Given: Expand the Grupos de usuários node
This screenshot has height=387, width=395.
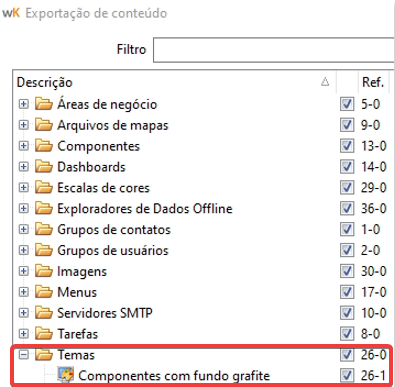Looking at the screenshot, I should 23,250.
